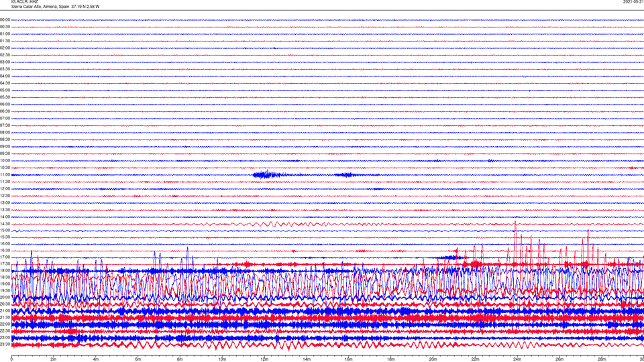
Task: Click the Sierra Calar Alto location label
Action: 55,7
